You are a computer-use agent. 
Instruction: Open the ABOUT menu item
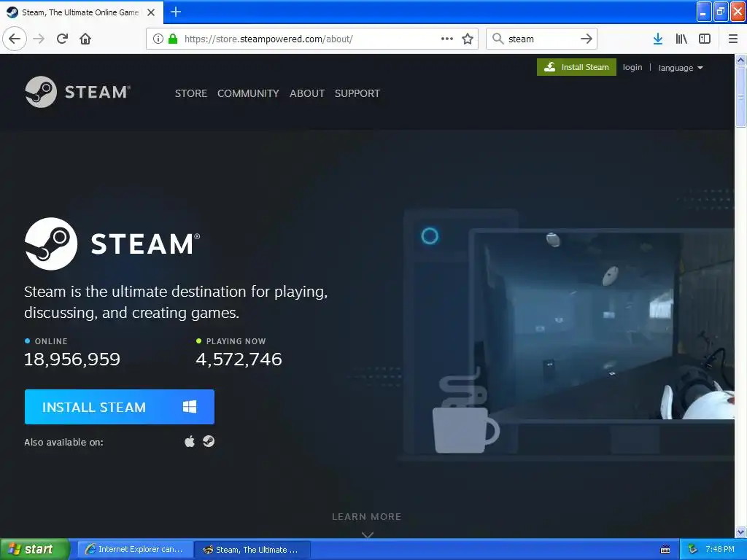coord(307,93)
